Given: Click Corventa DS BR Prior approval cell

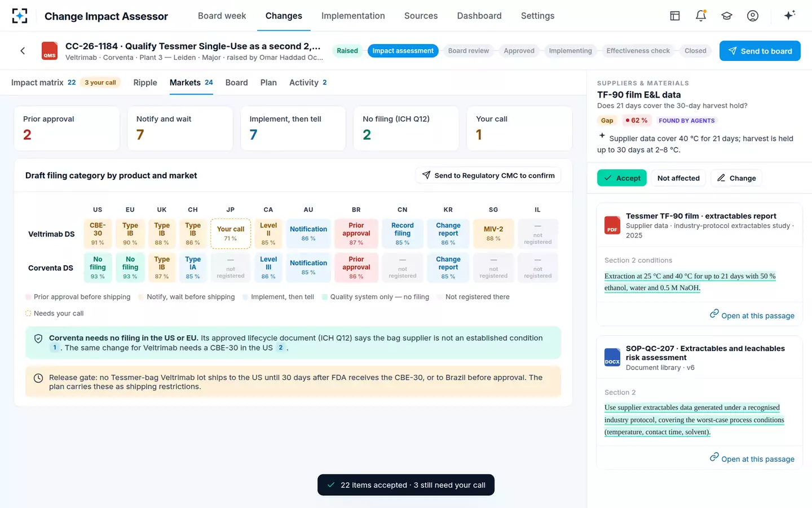Looking at the screenshot, I should tap(356, 268).
